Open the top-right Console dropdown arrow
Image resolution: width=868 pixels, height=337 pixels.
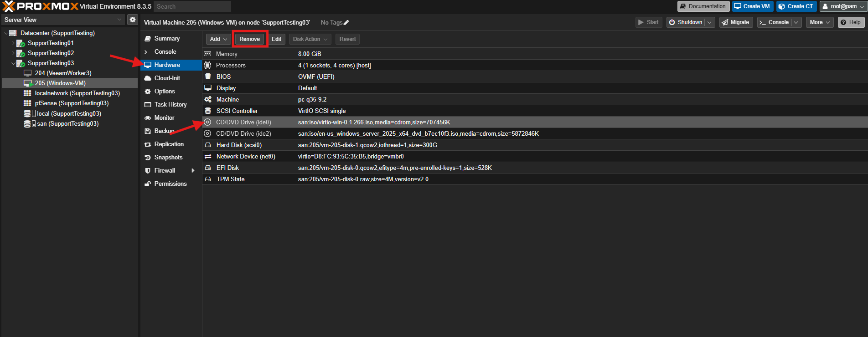pyautogui.click(x=796, y=22)
